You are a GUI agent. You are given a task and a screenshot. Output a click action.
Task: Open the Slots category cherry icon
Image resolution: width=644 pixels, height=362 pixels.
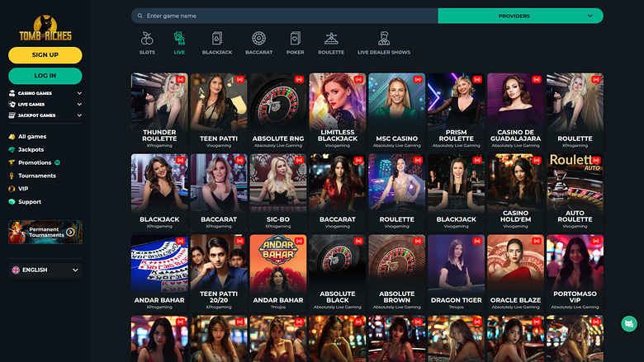point(147,39)
